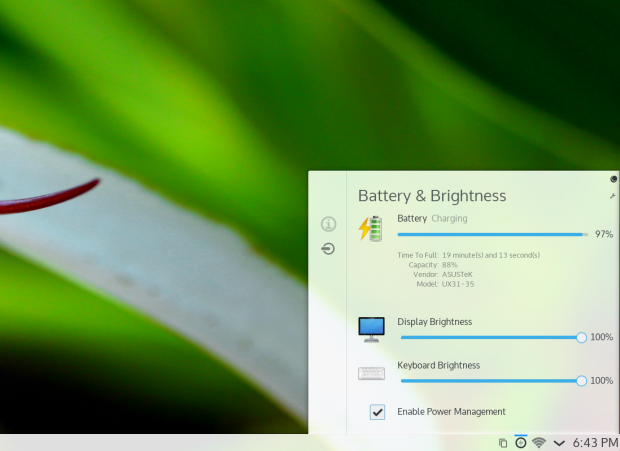
Task: Click the battery tray icon in panel
Action: 521,442
